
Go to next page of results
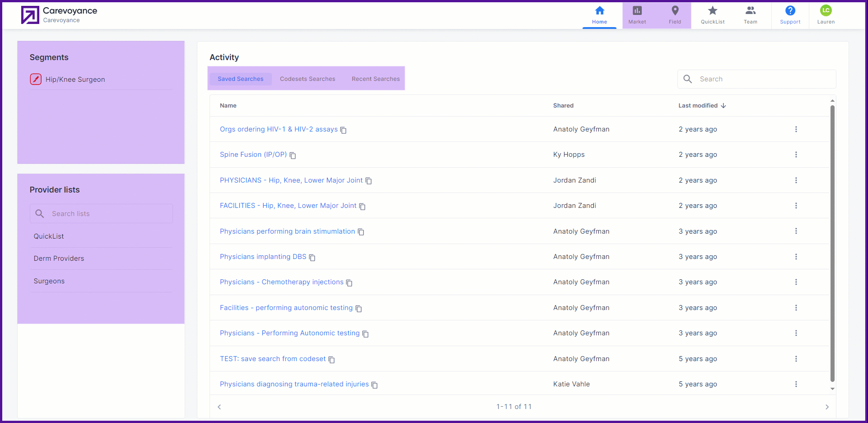[827, 407]
